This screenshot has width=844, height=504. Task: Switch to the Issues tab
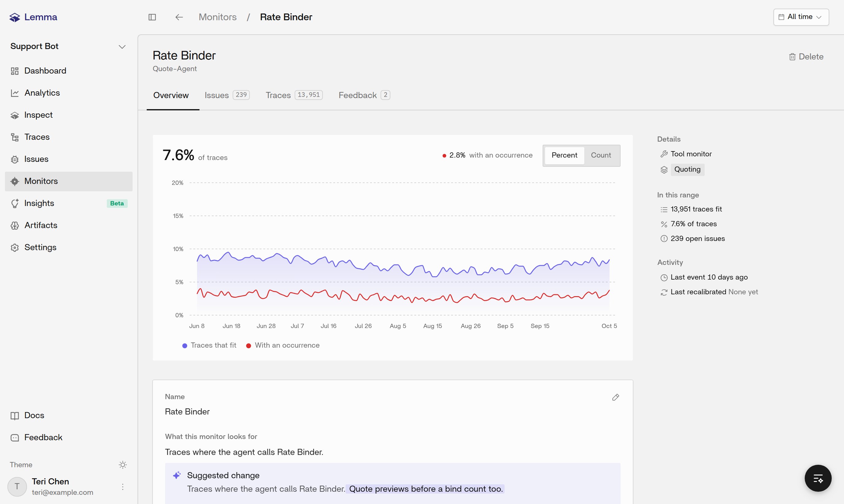(x=227, y=95)
